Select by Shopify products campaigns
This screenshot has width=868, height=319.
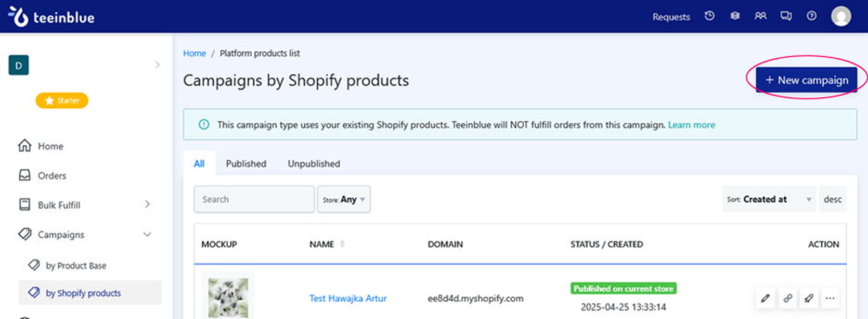coord(90,293)
